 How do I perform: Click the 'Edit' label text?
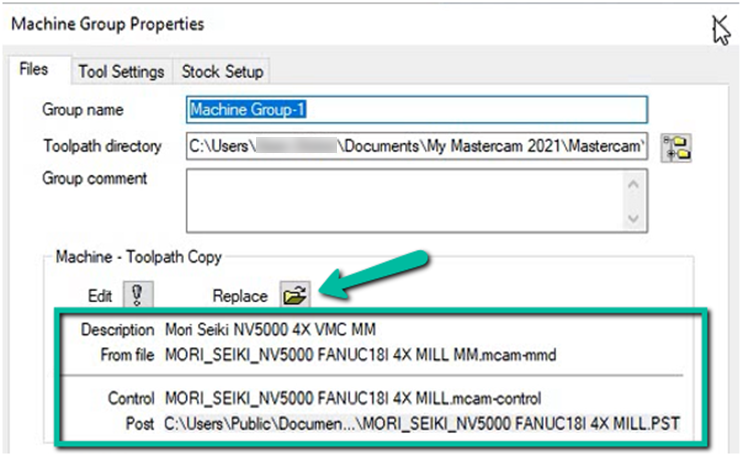[x=100, y=296]
